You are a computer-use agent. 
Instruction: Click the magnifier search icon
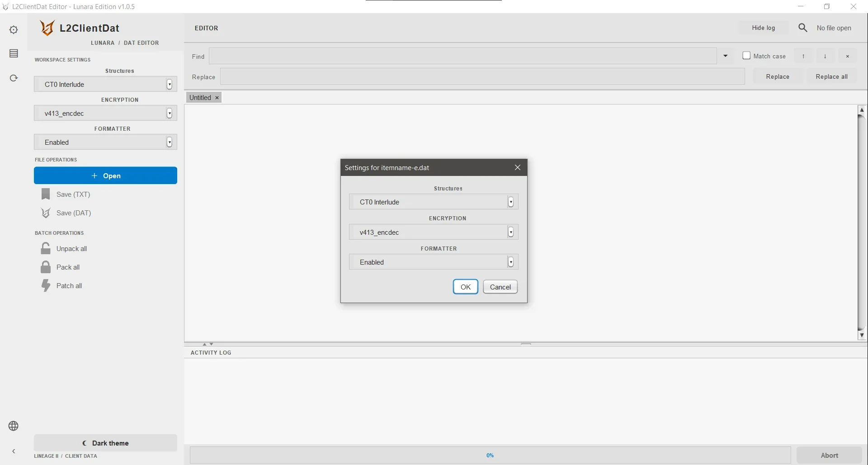pos(803,28)
